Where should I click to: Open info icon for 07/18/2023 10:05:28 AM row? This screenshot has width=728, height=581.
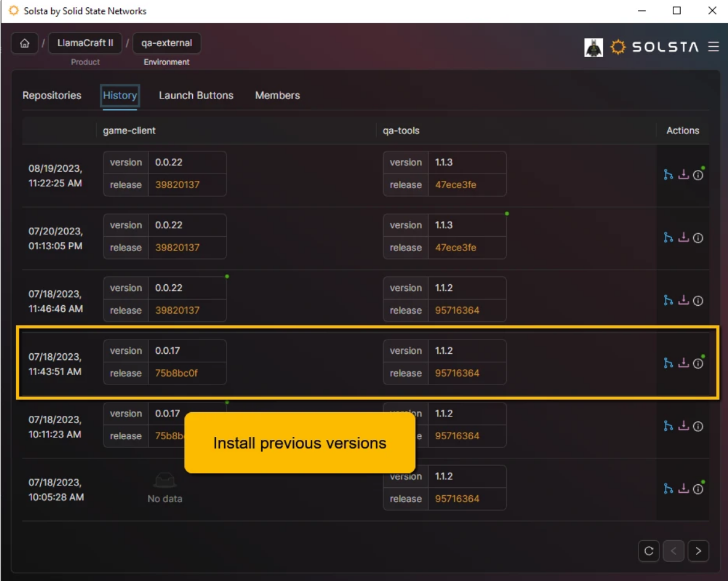coord(698,489)
